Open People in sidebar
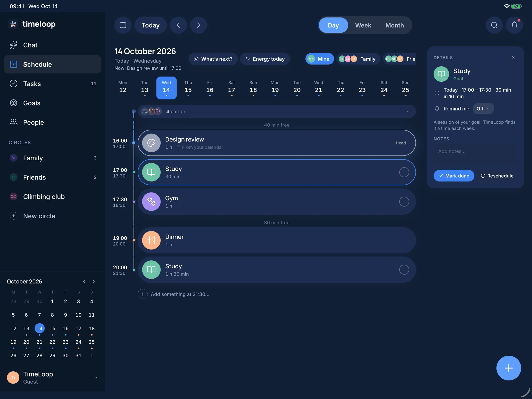This screenshot has height=399, width=532. pos(53,122)
